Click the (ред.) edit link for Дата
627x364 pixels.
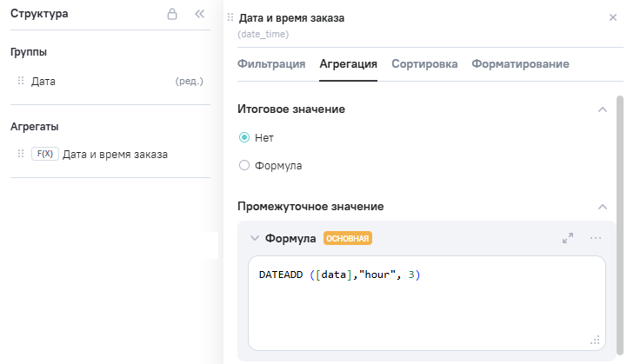click(x=189, y=82)
